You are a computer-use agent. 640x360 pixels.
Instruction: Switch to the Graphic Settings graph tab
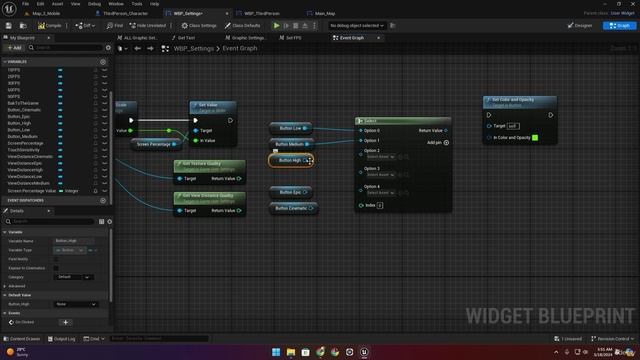click(245, 38)
